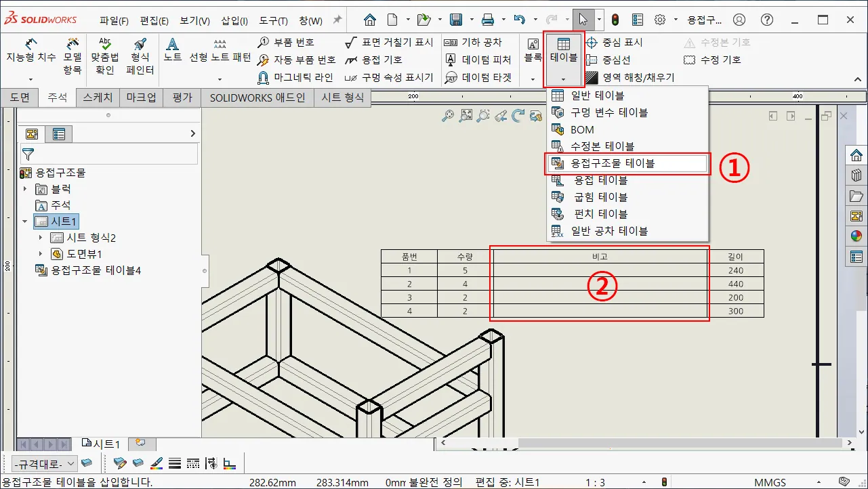Click Revision Cloud (수정 기호)
868x489 pixels.
pyautogui.click(x=712, y=60)
